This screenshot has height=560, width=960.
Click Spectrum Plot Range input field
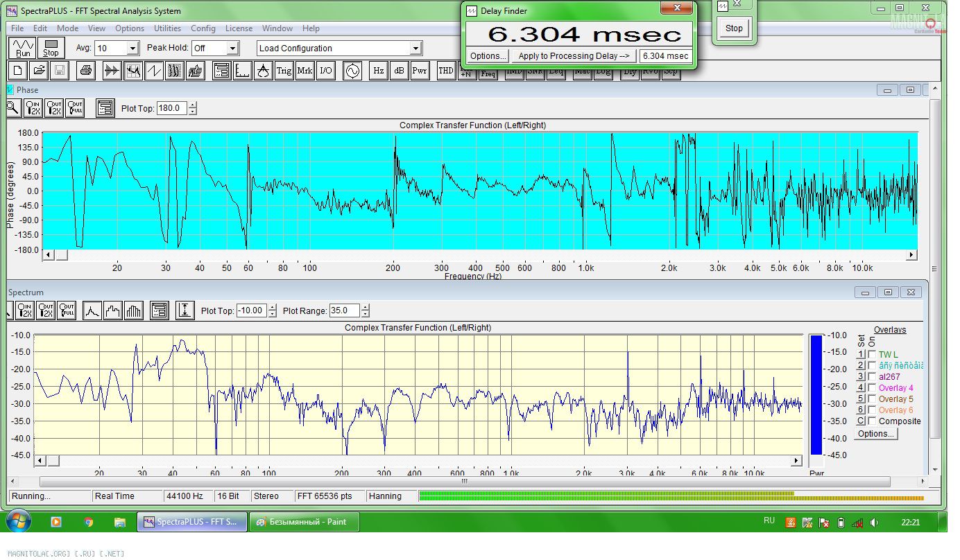tap(345, 310)
